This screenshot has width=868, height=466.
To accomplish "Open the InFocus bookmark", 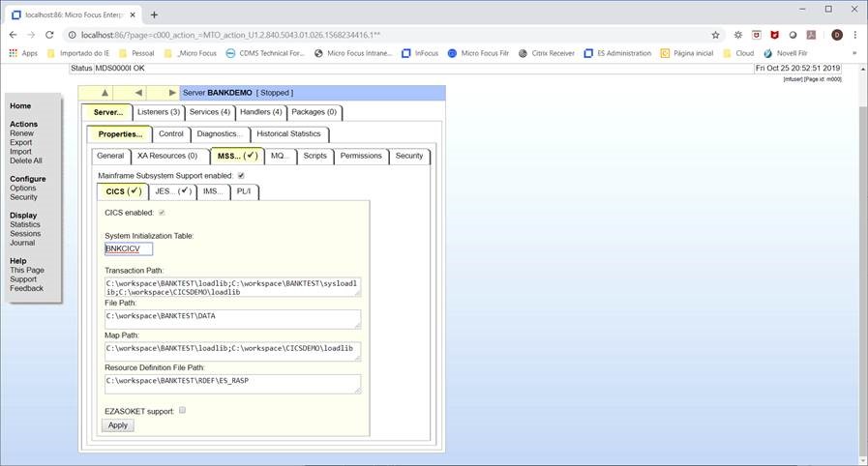I will point(420,53).
